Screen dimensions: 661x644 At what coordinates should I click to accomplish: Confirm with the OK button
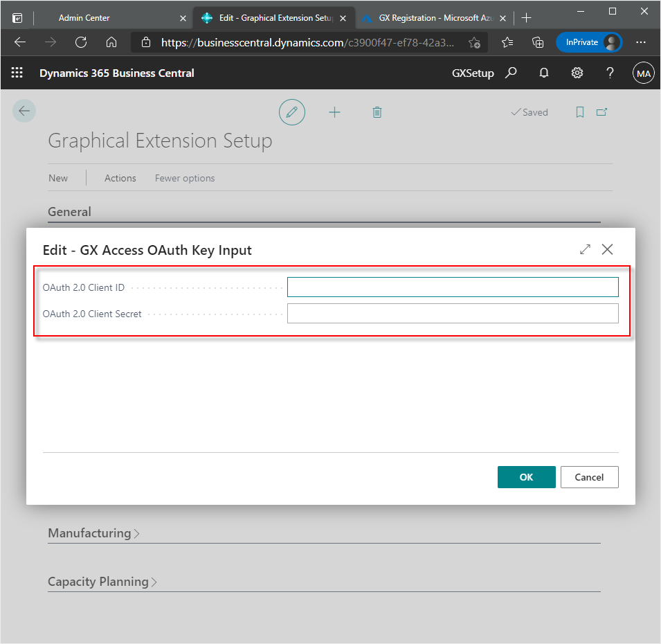pos(526,476)
